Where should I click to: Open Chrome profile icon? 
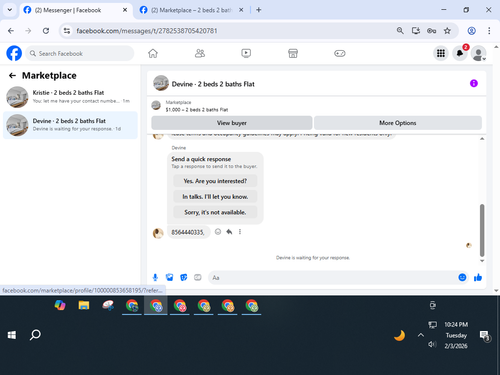(471, 31)
